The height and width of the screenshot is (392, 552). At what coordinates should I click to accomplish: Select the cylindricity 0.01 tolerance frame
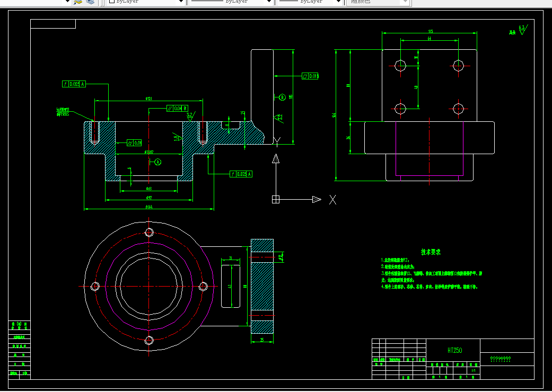[135, 142]
